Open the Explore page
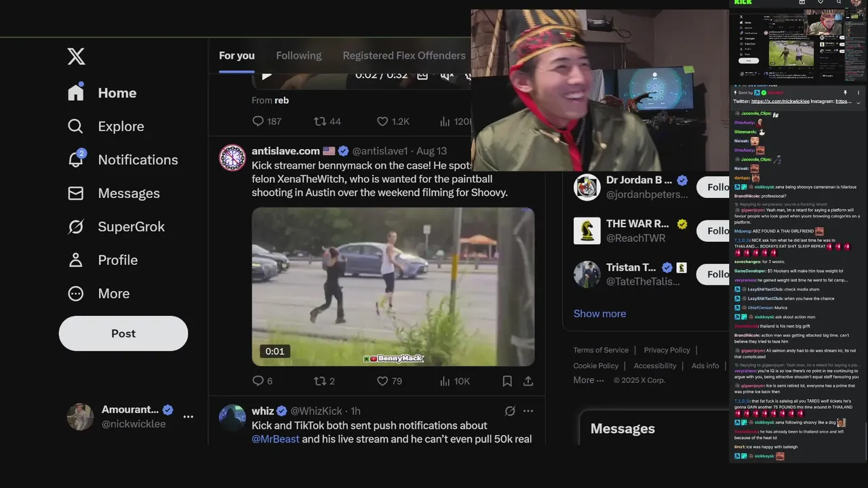This screenshot has height=488, width=868. pos(106,126)
